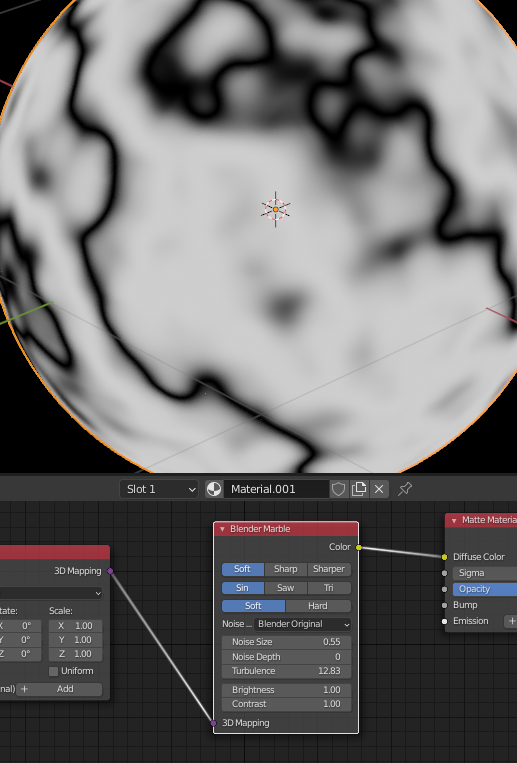Click the Blender Marble node title
The image size is (517, 763).
coord(260,529)
